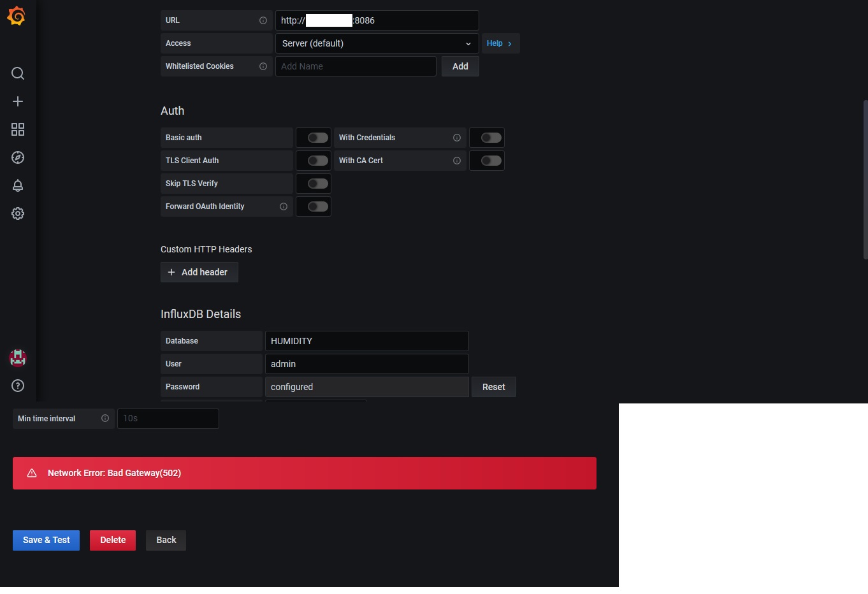Show Whitelisted Cookies info icon
This screenshot has height=594, width=868.
point(263,66)
